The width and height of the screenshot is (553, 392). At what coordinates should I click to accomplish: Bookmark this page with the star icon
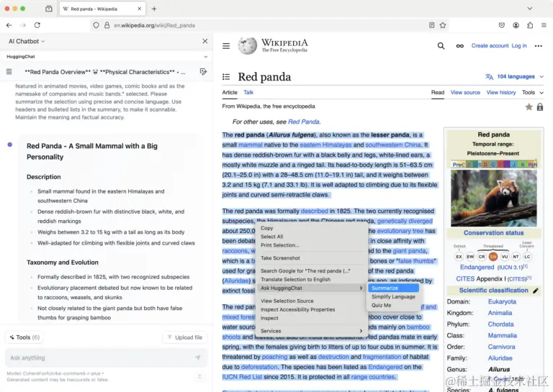click(443, 25)
